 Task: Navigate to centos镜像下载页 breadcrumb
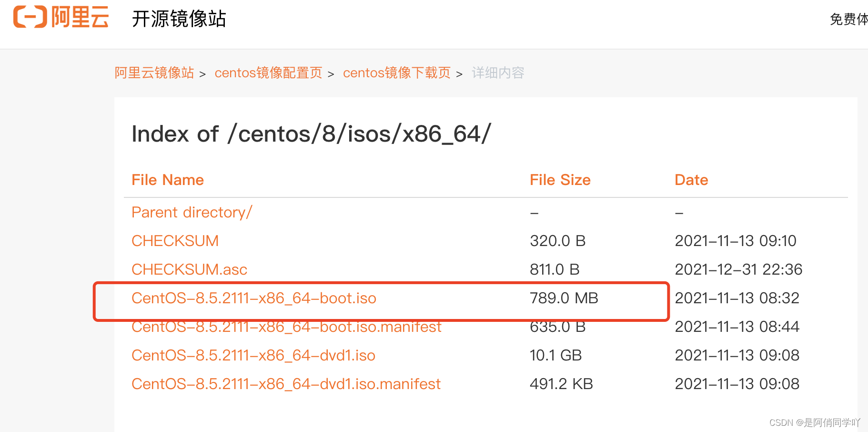pos(396,73)
